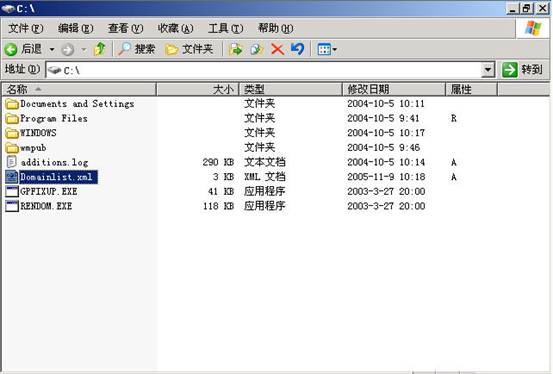Click the Copy To folder icon

point(257,49)
